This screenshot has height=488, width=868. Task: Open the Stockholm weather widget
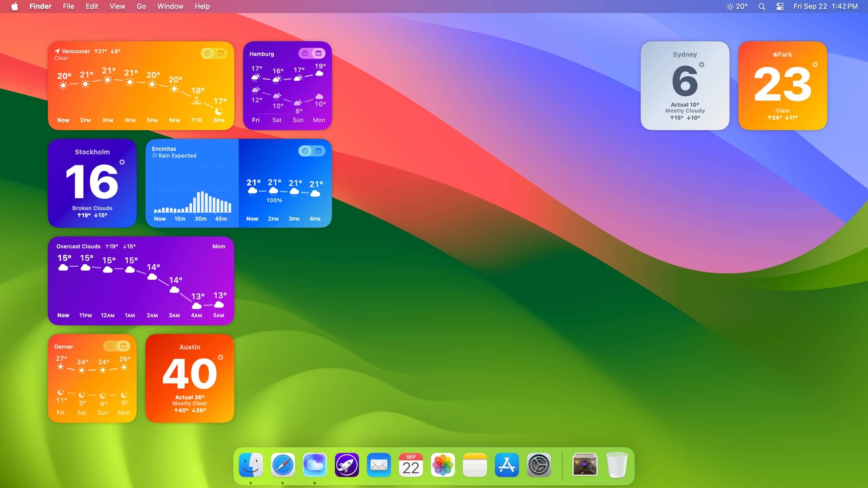(x=92, y=183)
